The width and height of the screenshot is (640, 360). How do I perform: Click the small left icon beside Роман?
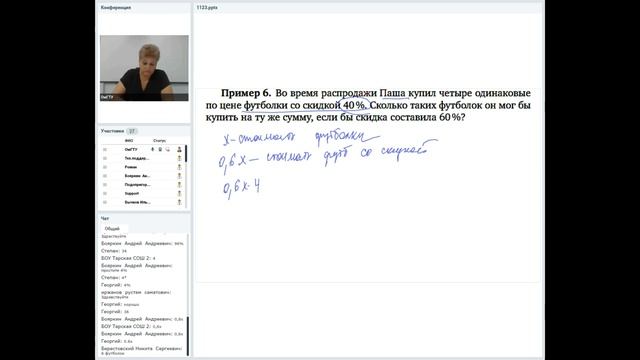pos(105,167)
